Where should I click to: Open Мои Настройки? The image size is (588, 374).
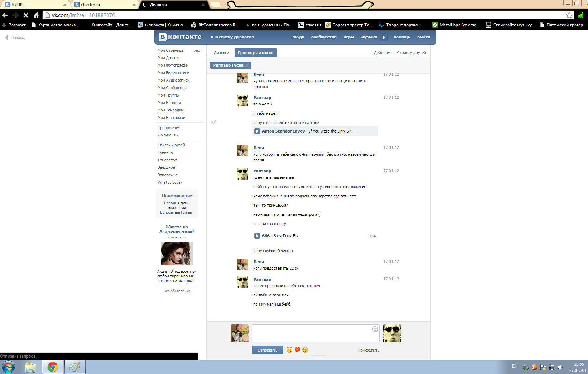pos(172,118)
